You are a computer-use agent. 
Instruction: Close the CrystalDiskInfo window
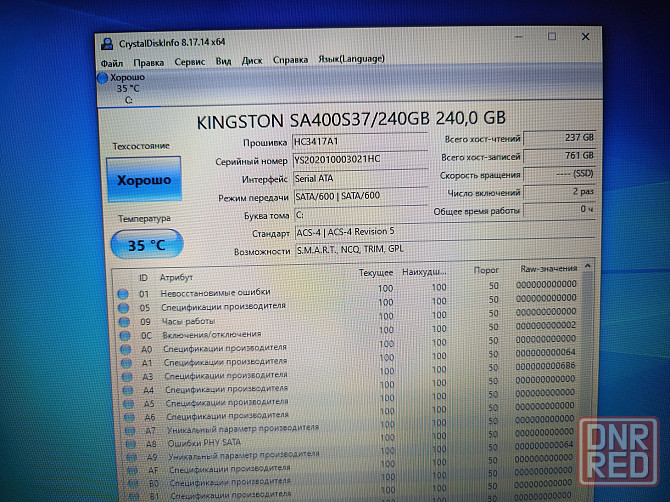point(585,37)
